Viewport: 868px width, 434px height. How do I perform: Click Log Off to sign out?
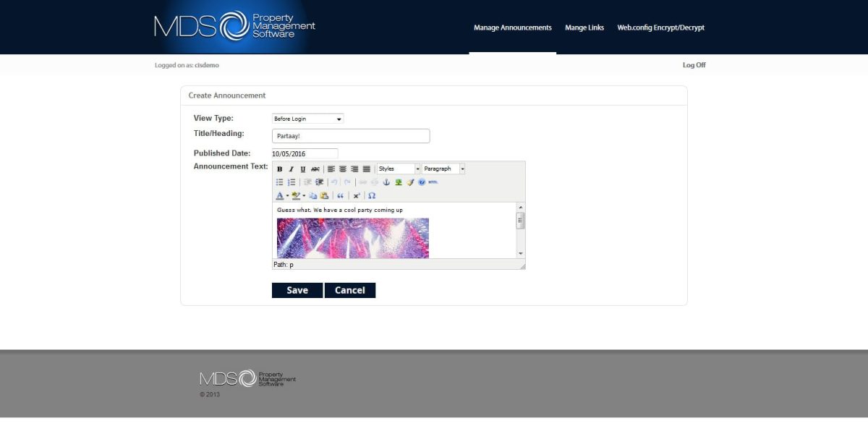[693, 64]
